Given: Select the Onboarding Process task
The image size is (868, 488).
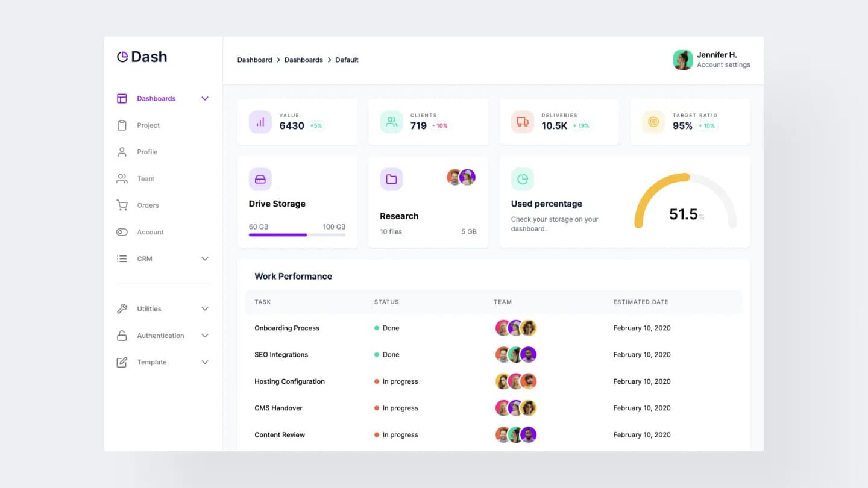Looking at the screenshot, I should click(287, 328).
